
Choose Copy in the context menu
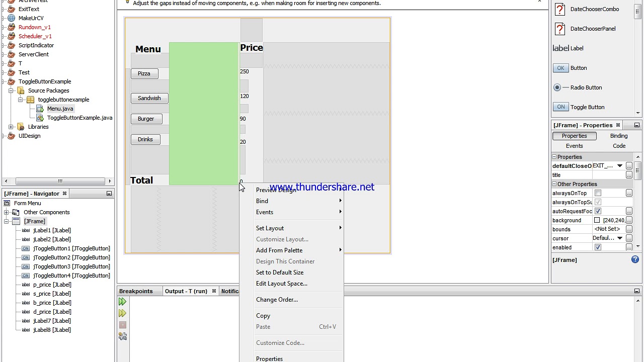coord(292,316)
